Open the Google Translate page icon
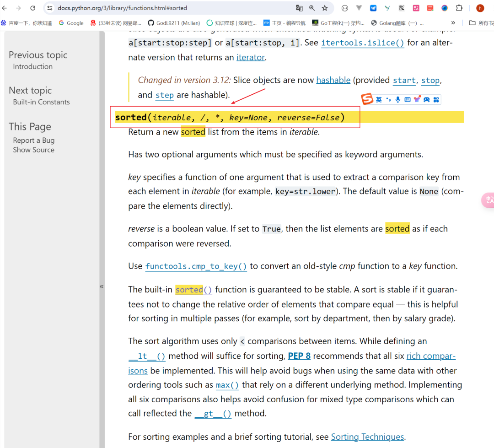Screen dimensions: 494x448 pos(299,8)
